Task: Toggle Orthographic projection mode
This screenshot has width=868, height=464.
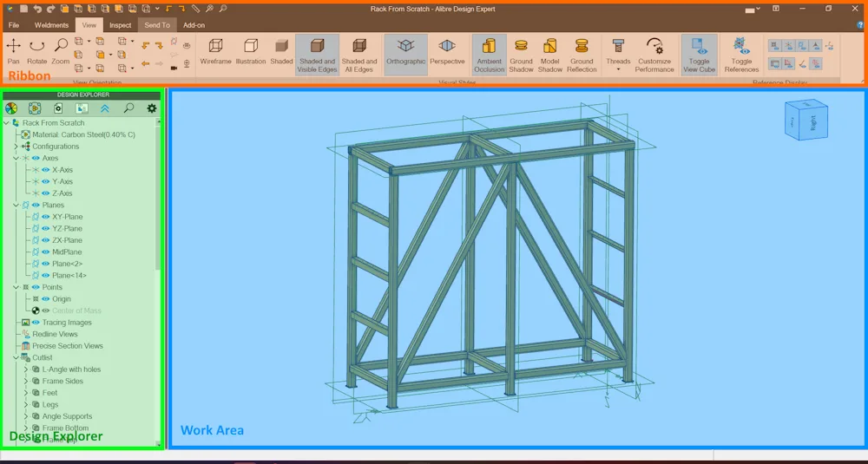Action: tap(405, 55)
